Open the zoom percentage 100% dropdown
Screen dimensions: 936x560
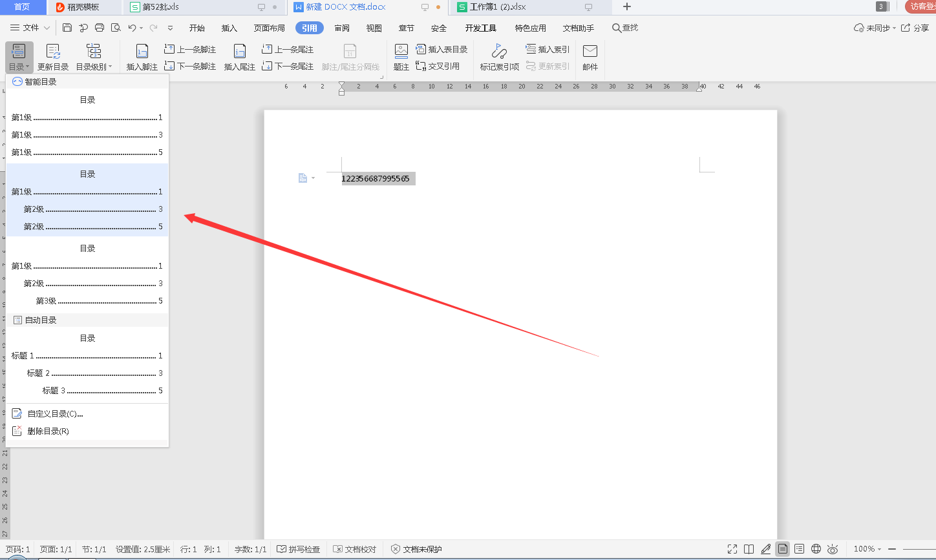(x=867, y=549)
